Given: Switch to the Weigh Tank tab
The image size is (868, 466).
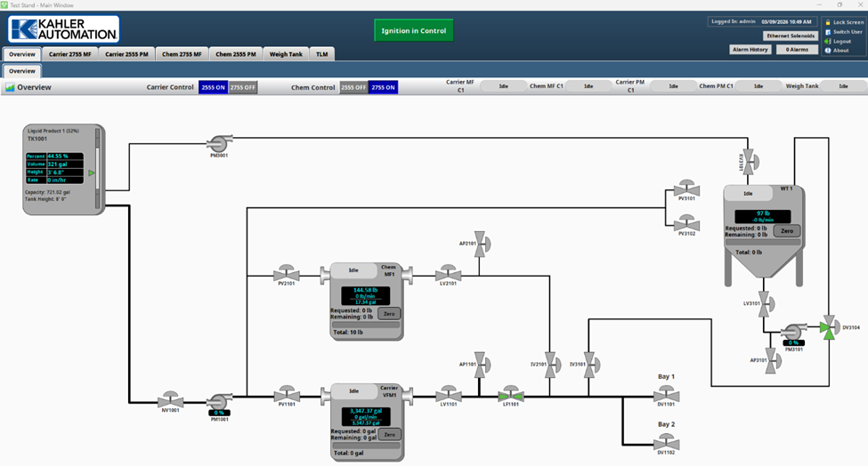Looking at the screenshot, I should click(286, 54).
